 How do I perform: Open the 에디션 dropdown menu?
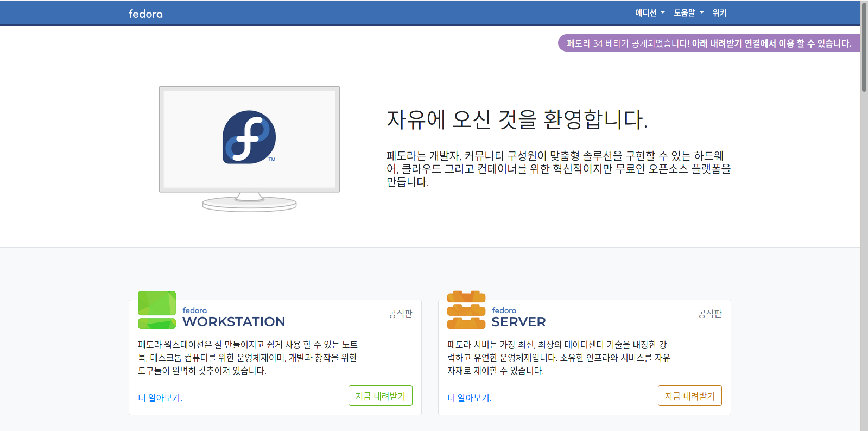click(x=650, y=13)
